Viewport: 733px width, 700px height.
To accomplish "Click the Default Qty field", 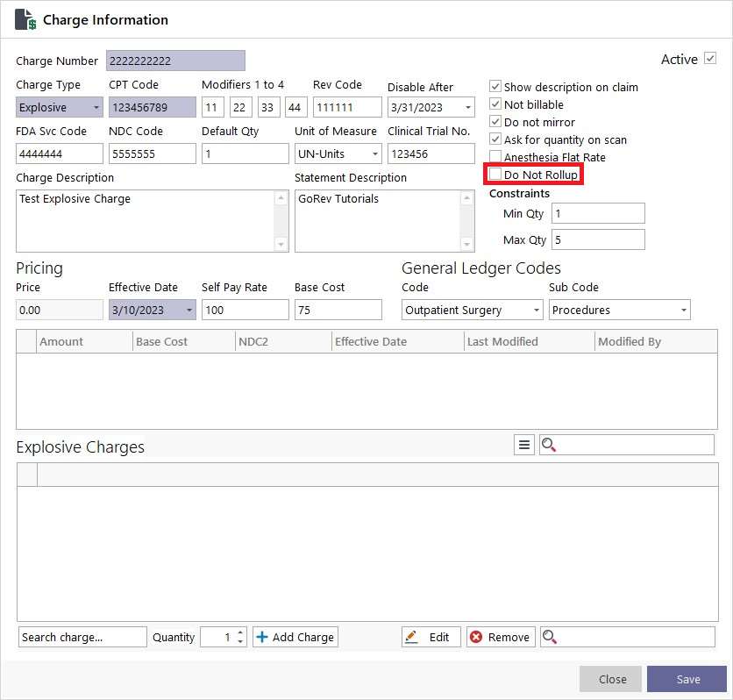I will 246,154.
